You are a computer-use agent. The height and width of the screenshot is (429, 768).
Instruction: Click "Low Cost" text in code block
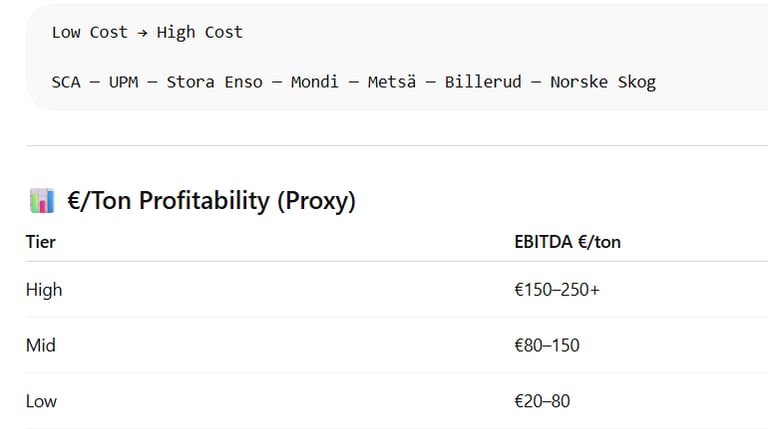click(x=89, y=32)
